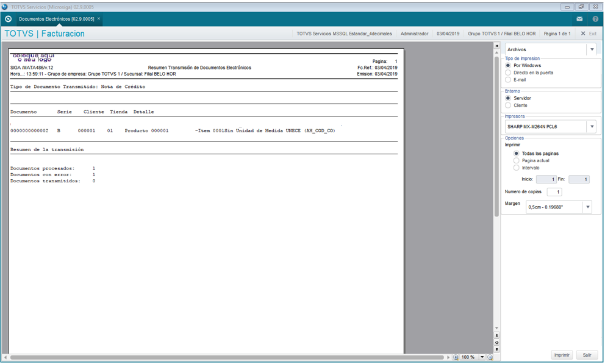Select Directo en la puerta option
This screenshot has height=364, width=605.
508,73
